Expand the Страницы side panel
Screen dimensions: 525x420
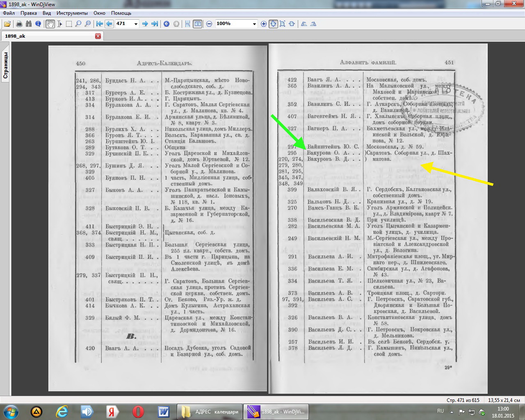point(6,66)
